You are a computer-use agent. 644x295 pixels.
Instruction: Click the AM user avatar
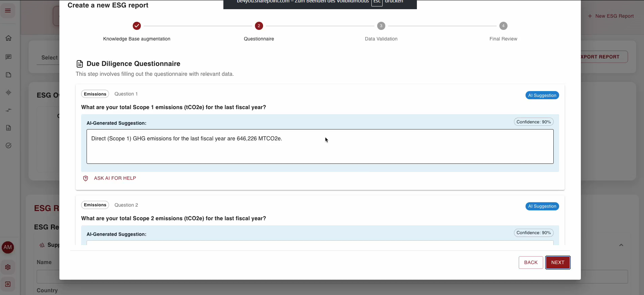click(8, 247)
